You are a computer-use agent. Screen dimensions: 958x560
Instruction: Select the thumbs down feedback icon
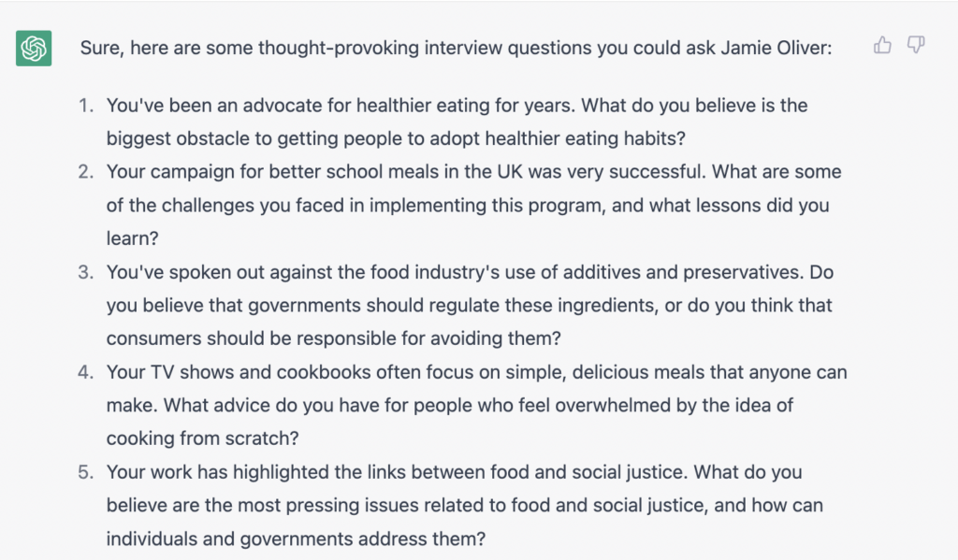(915, 45)
